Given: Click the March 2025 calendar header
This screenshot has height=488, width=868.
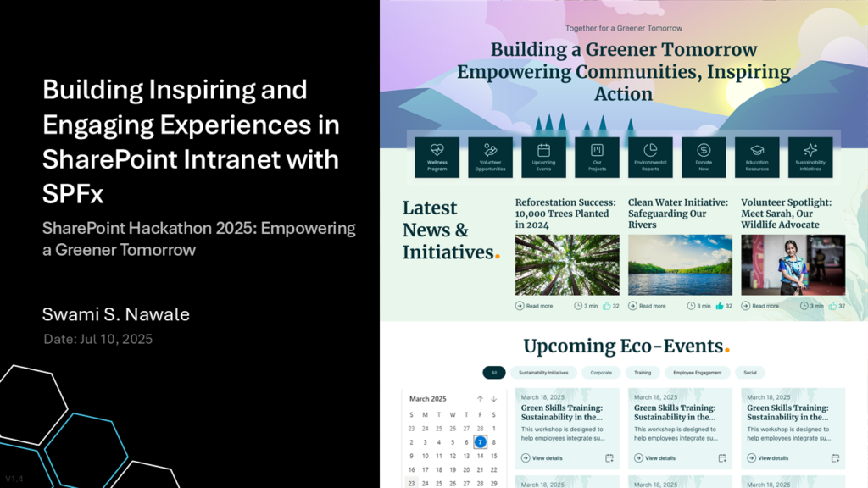Looking at the screenshot, I should tap(427, 399).
